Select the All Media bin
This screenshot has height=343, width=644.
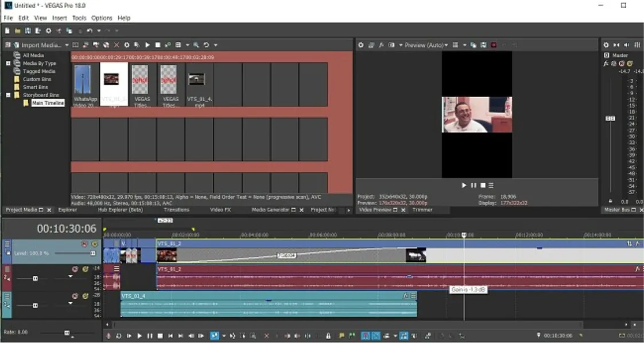(33, 56)
